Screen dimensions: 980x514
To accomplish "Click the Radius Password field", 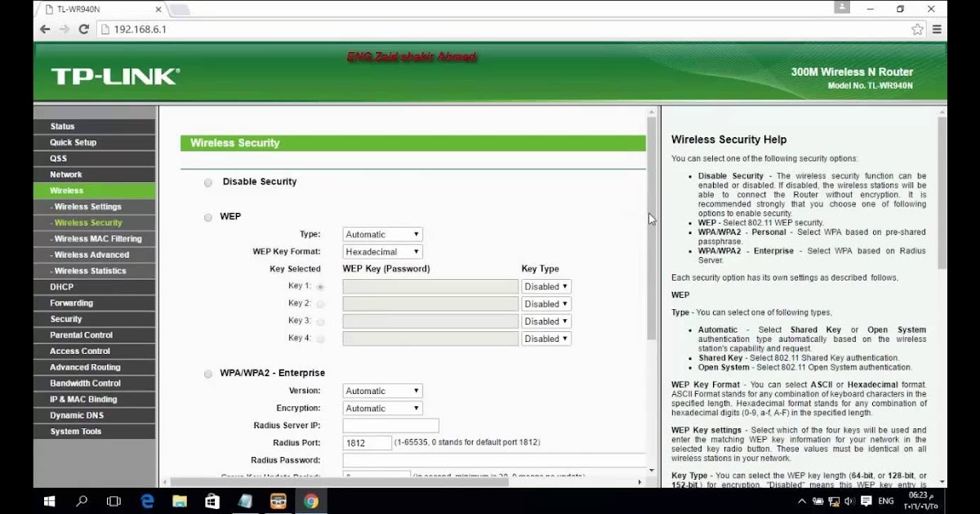I will pyautogui.click(x=494, y=460).
